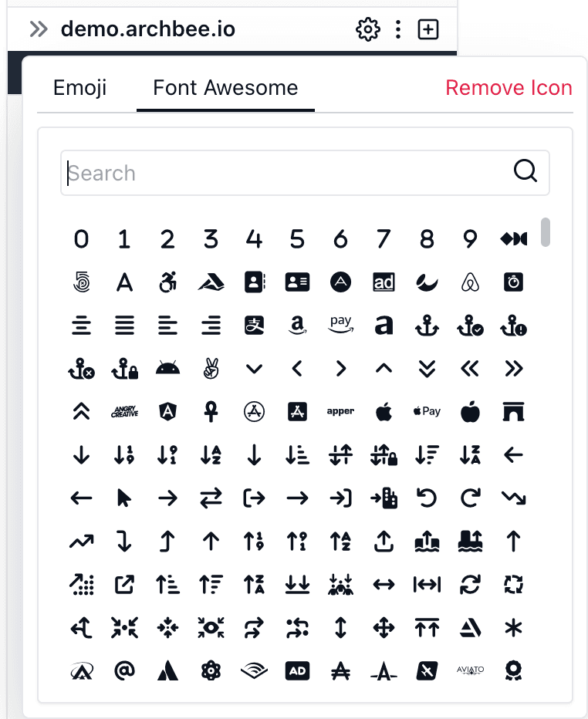588x719 pixels.
Task: Choose the anchor with lock icon
Action: tap(125, 368)
